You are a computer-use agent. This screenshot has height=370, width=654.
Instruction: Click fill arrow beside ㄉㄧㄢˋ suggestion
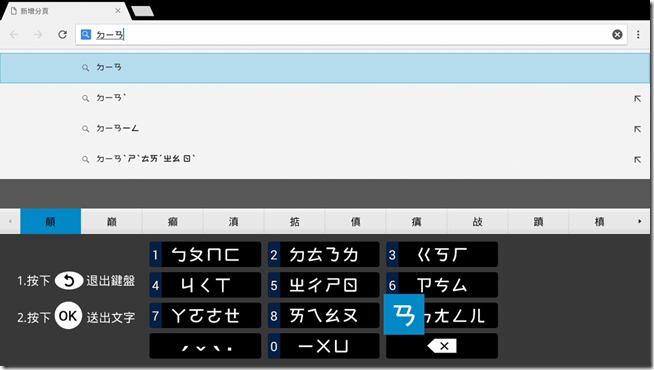tap(637, 98)
